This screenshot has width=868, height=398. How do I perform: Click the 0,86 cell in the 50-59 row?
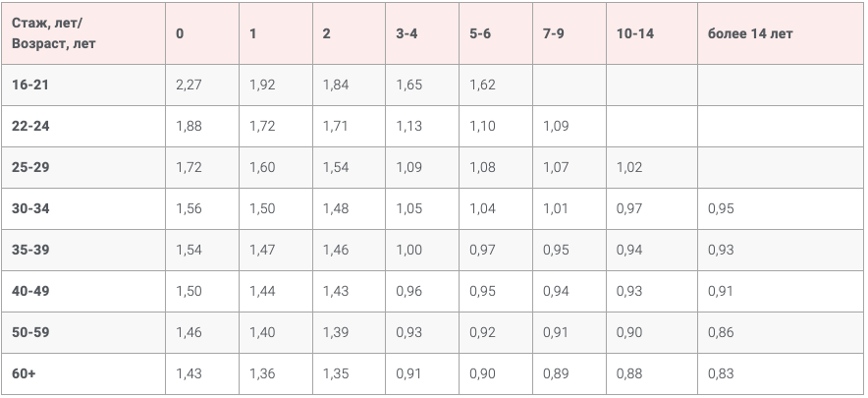(x=721, y=333)
